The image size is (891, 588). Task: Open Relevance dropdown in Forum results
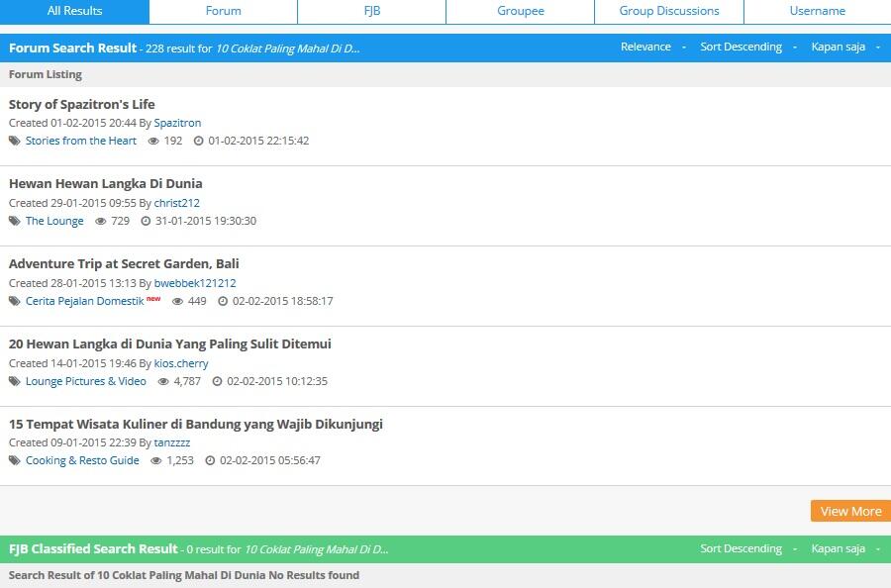(653, 48)
